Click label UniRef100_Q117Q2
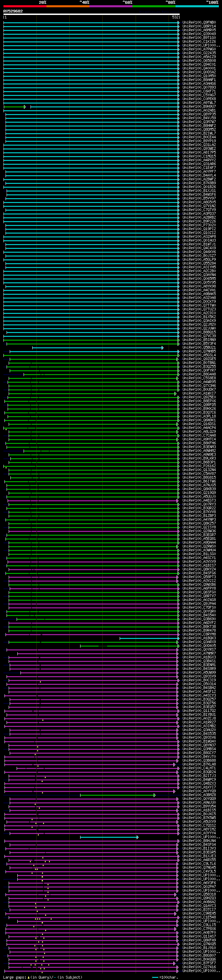This screenshot has width=222, height=980. tap(199, 711)
